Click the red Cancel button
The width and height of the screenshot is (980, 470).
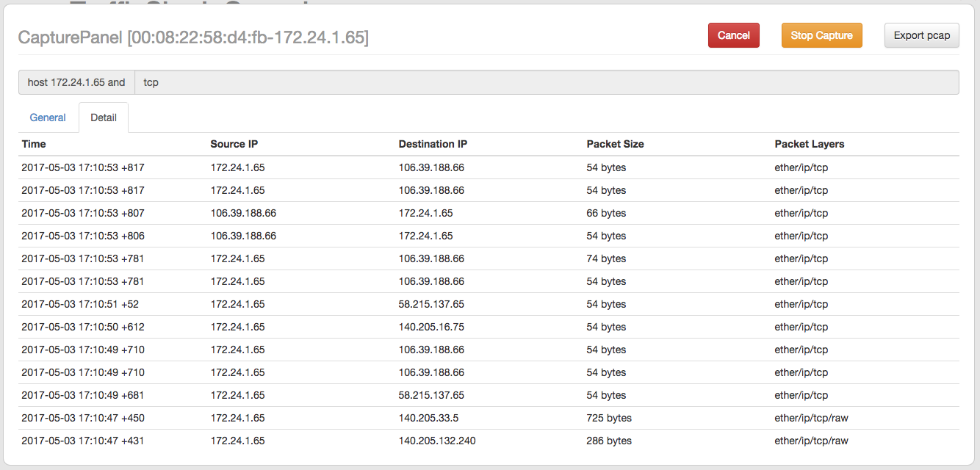(x=733, y=35)
